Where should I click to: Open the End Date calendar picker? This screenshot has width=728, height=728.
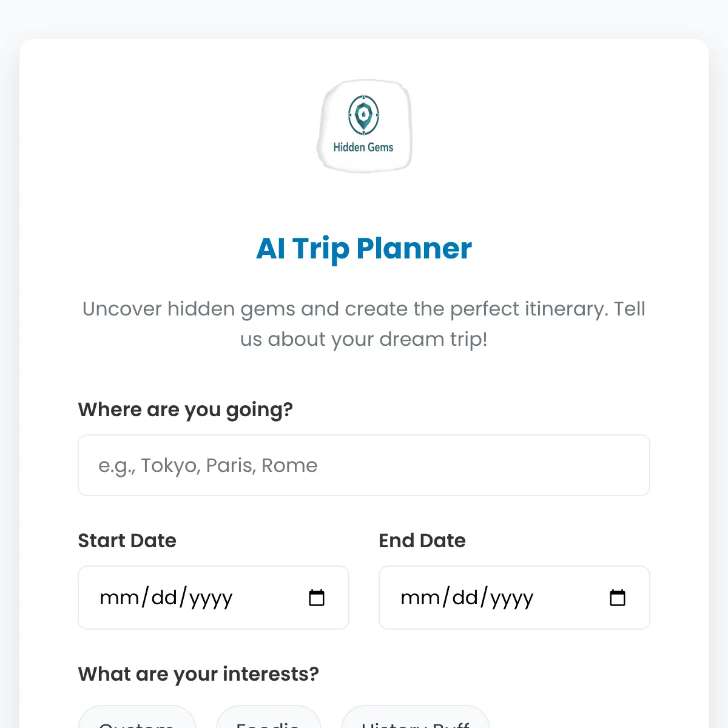(x=618, y=598)
